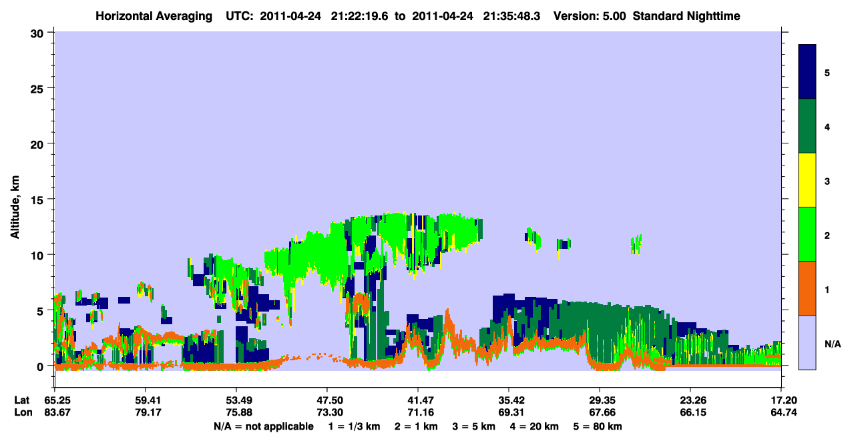This screenshot has height=445, width=868.
Task: Click legend note '5 = 80 km'
Action: tap(598, 426)
